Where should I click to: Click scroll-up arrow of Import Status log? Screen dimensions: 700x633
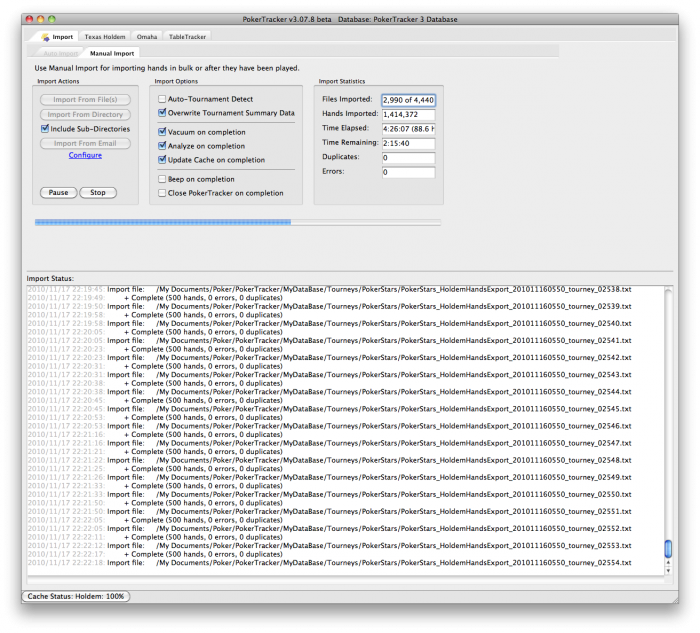(x=668, y=562)
